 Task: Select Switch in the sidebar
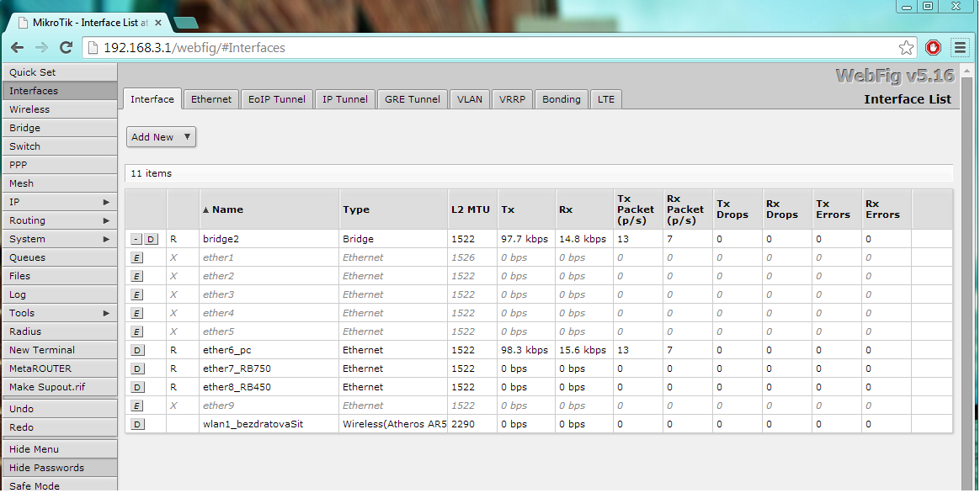60,146
